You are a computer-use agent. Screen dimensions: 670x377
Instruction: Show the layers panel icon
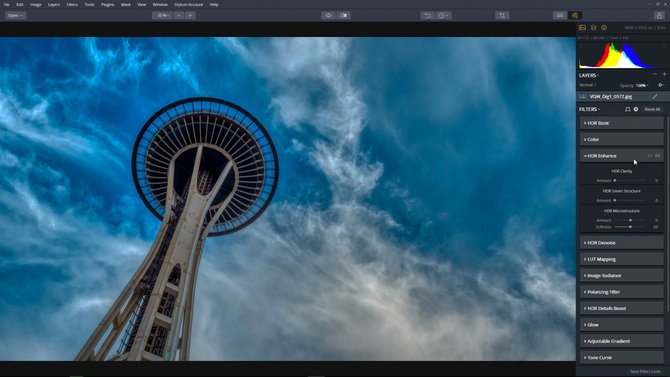point(594,28)
